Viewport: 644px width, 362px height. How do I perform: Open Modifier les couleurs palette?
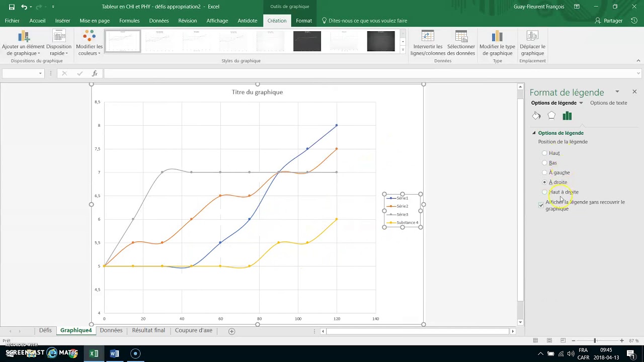tap(89, 43)
